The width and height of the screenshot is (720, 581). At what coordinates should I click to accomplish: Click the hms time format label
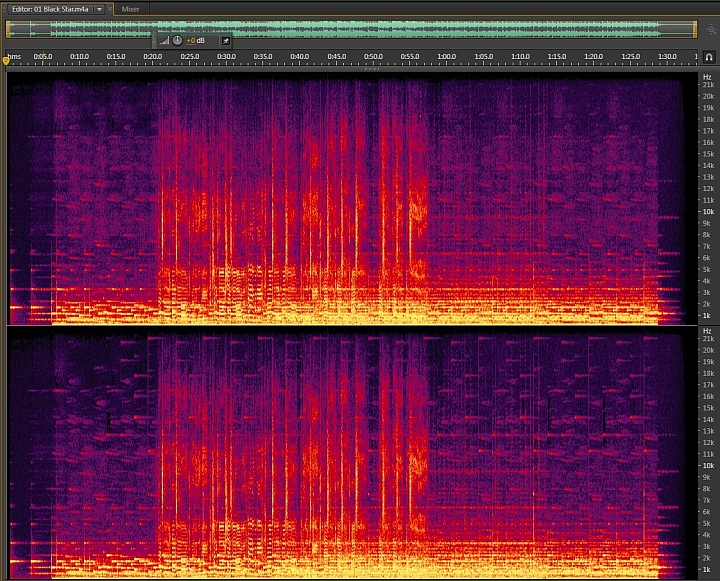(15, 56)
